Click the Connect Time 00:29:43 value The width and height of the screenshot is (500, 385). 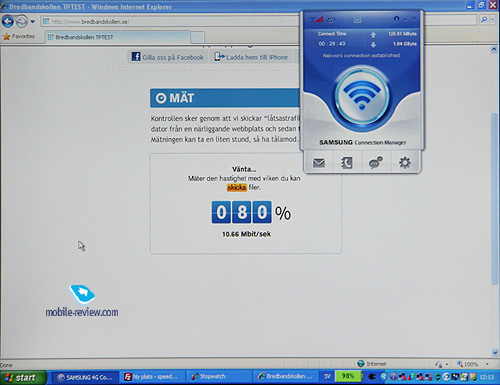pyautogui.click(x=332, y=44)
